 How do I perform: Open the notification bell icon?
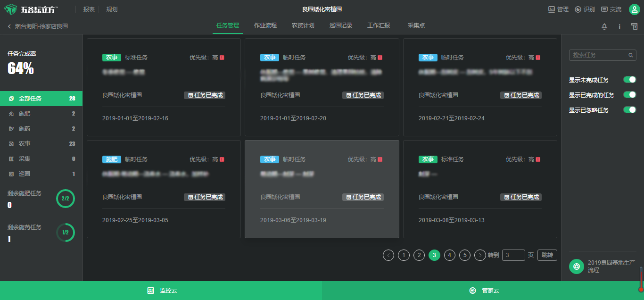[604, 26]
